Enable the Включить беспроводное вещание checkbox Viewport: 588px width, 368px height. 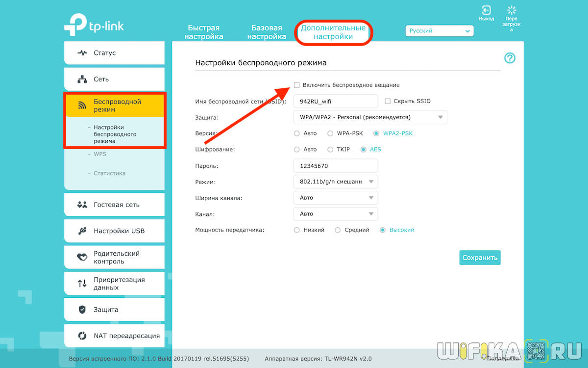pos(296,85)
